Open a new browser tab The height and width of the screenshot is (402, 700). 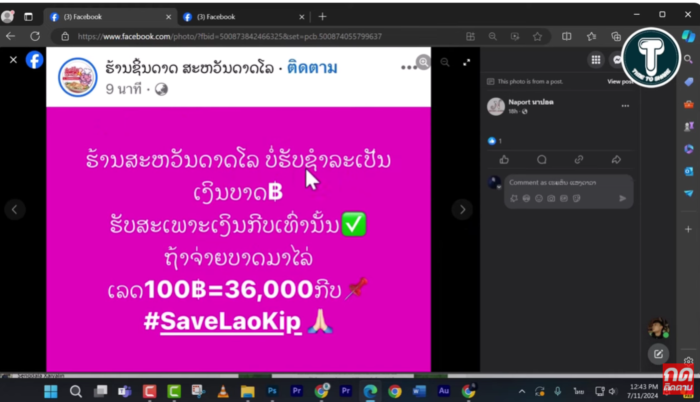(x=322, y=17)
